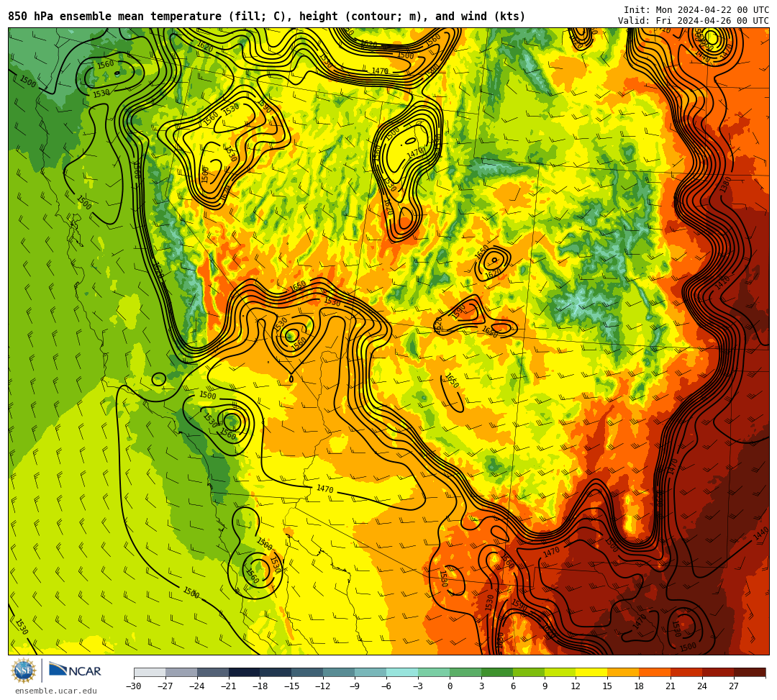Pick the colorbar swatch between 21 and 24

(x=687, y=672)
